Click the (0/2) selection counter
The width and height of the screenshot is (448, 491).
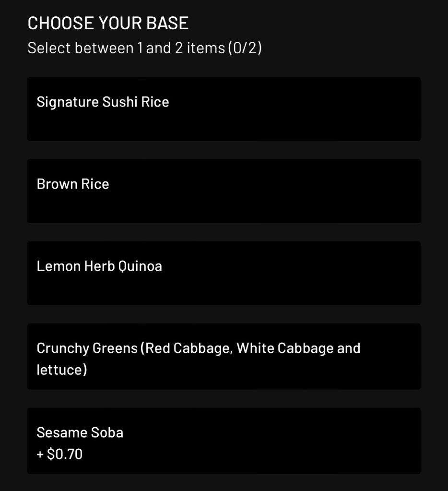[x=245, y=48]
